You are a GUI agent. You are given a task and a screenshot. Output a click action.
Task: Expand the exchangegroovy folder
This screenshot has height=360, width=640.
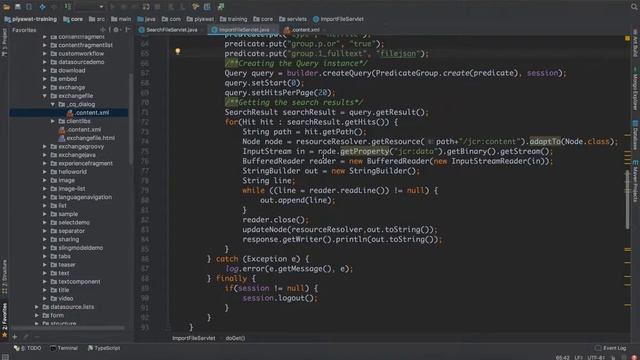coord(44,147)
